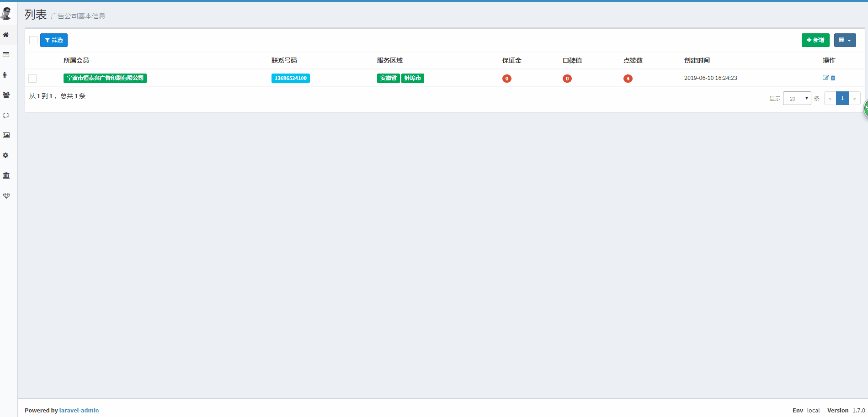
Task: Open the diamond icon in sidebar
Action: (6, 195)
